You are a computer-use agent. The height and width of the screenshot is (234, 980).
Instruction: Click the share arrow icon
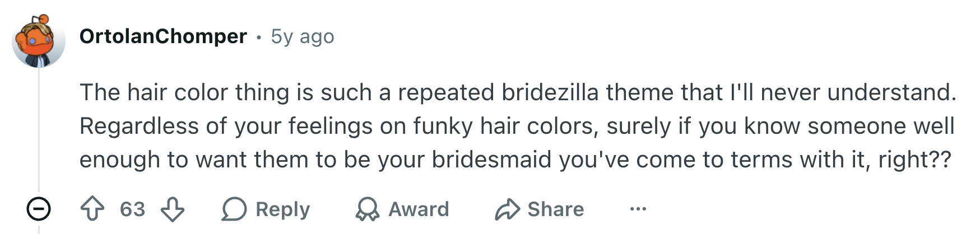507,209
